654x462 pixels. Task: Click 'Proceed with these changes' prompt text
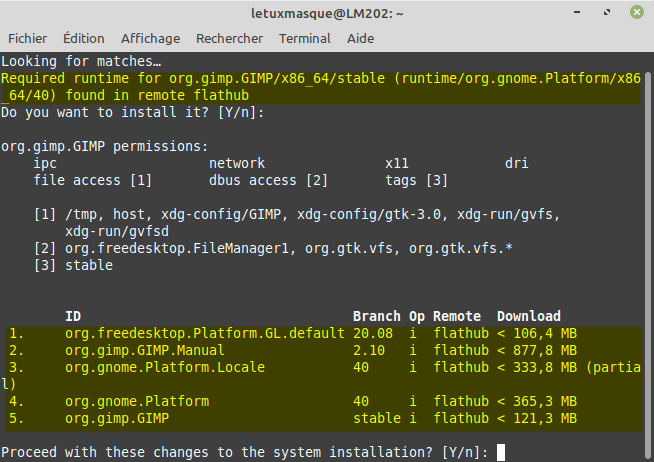pos(245,453)
